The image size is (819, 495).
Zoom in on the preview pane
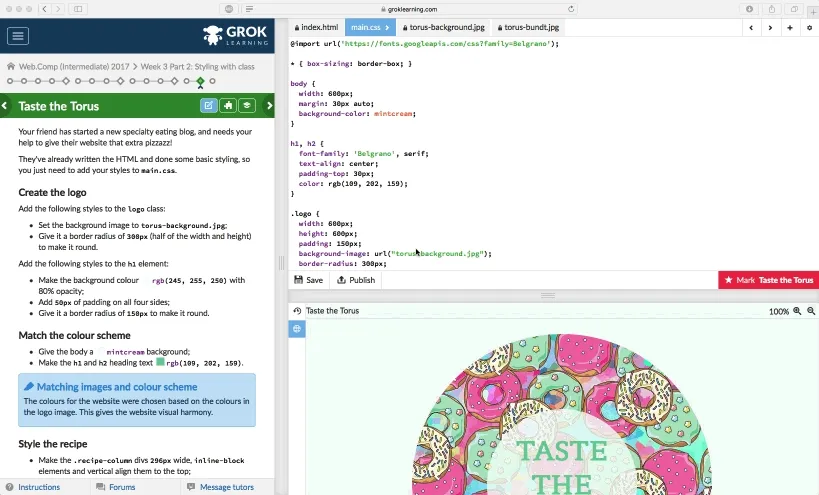click(797, 311)
